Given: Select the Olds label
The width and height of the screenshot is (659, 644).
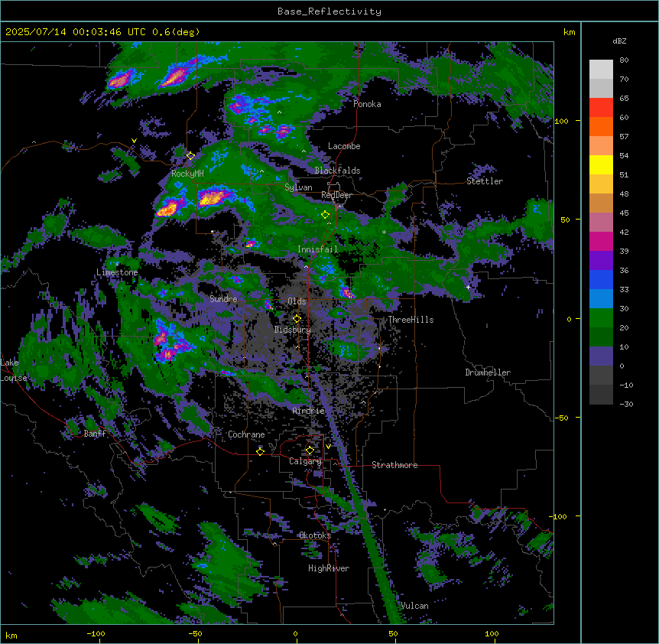Looking at the screenshot, I should tap(297, 301).
